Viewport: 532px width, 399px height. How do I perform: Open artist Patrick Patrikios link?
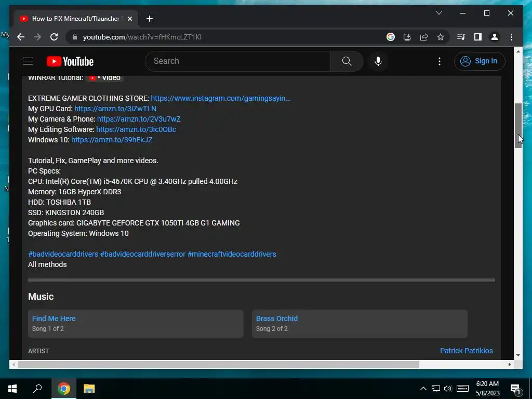coord(466,351)
